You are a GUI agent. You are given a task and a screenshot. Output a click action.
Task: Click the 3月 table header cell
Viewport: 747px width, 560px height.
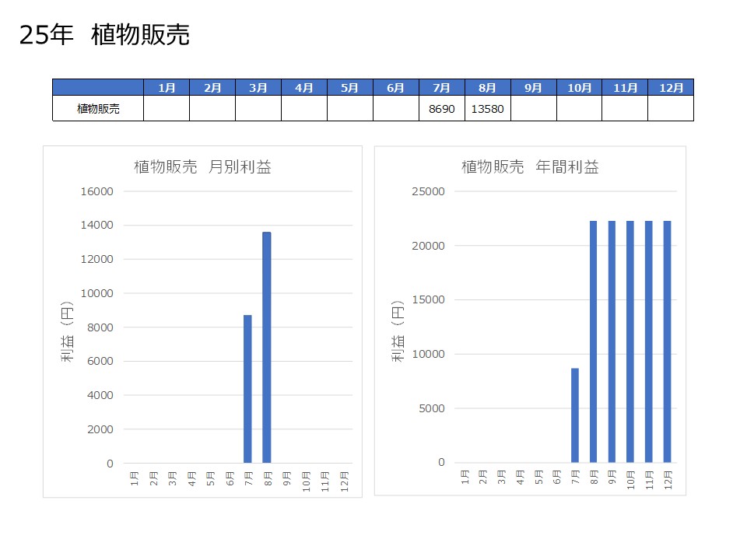point(258,88)
